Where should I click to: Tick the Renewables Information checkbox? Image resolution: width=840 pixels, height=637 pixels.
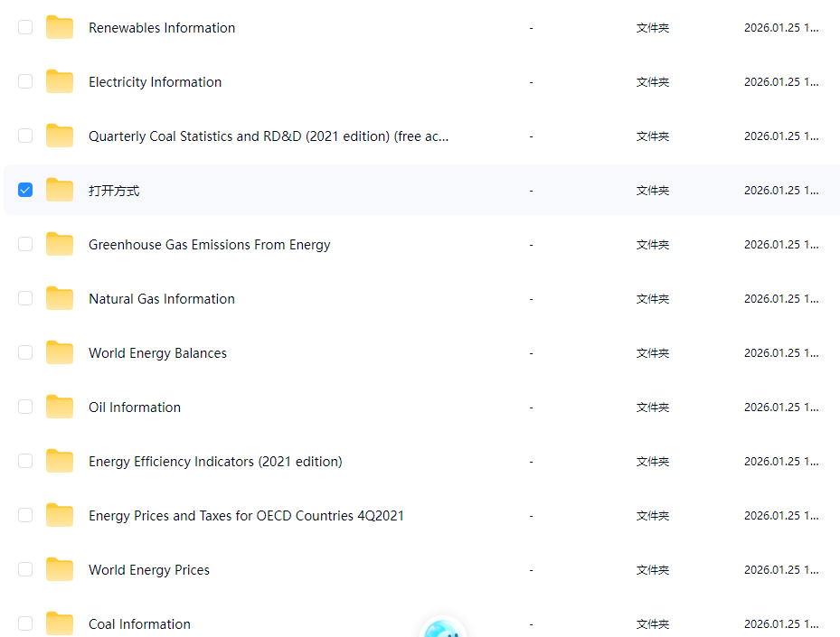click(25, 27)
